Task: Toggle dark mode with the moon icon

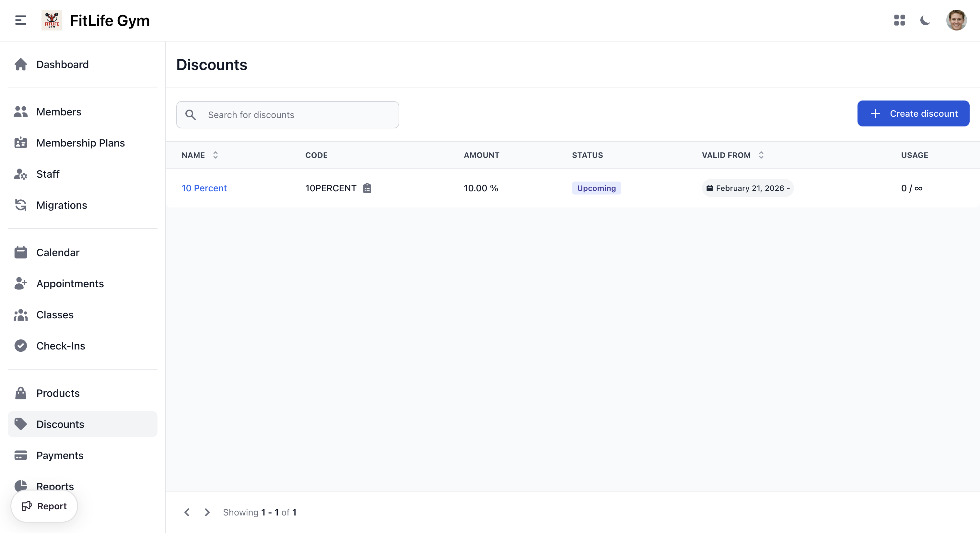Action: click(925, 20)
